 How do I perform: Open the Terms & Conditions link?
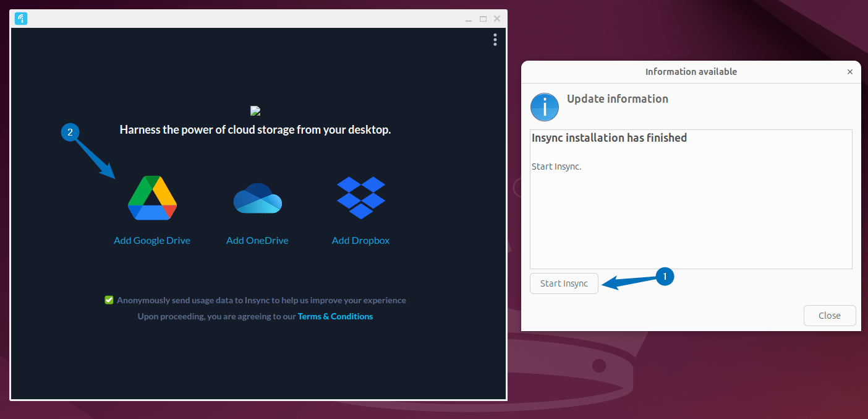[335, 316]
